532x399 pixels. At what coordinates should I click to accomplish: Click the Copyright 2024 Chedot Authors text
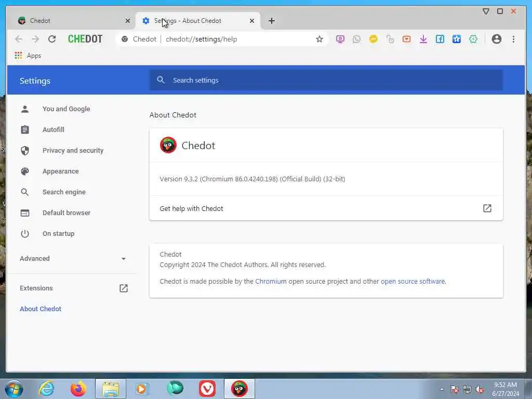click(x=243, y=264)
